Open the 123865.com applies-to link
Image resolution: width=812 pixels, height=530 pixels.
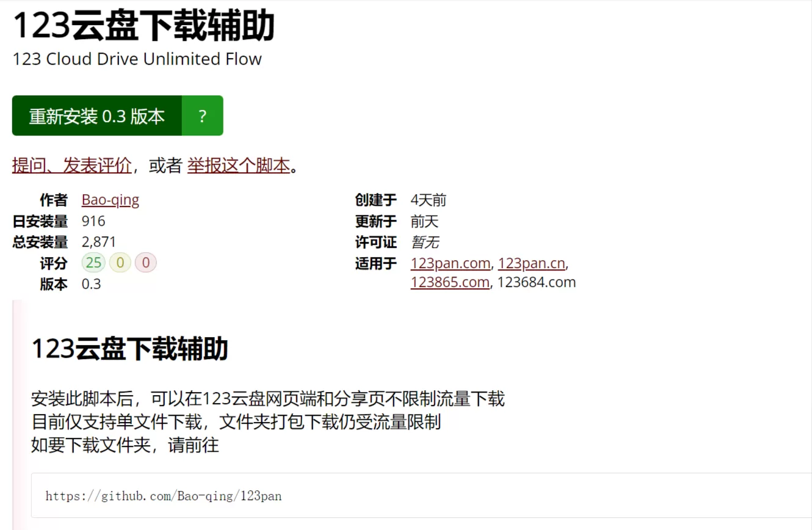pyautogui.click(x=450, y=282)
